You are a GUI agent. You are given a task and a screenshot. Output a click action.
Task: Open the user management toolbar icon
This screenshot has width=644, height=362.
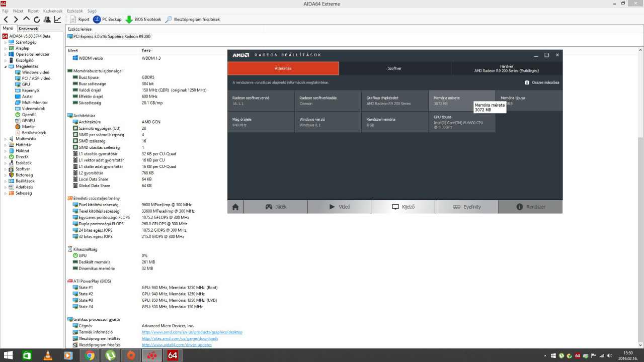pyautogui.click(x=47, y=19)
